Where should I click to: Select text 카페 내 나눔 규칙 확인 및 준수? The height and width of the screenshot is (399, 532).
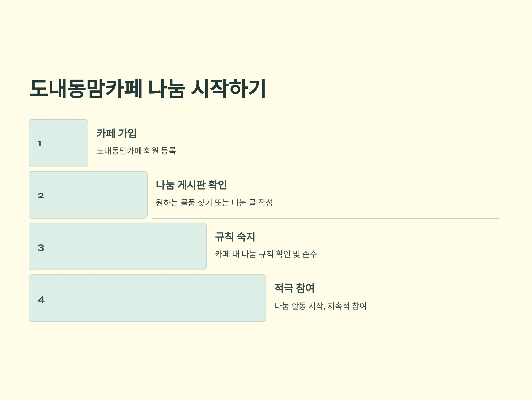pyautogui.click(x=266, y=254)
